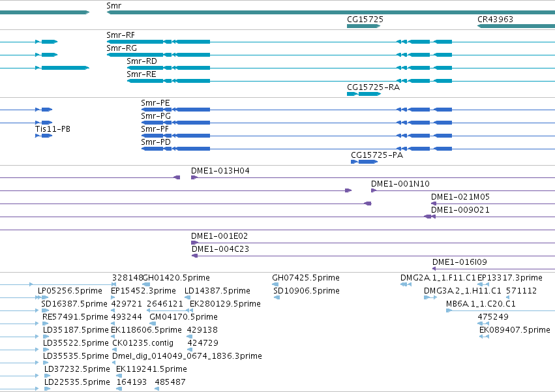Select the Smr-PF protein label

[x=155, y=129]
